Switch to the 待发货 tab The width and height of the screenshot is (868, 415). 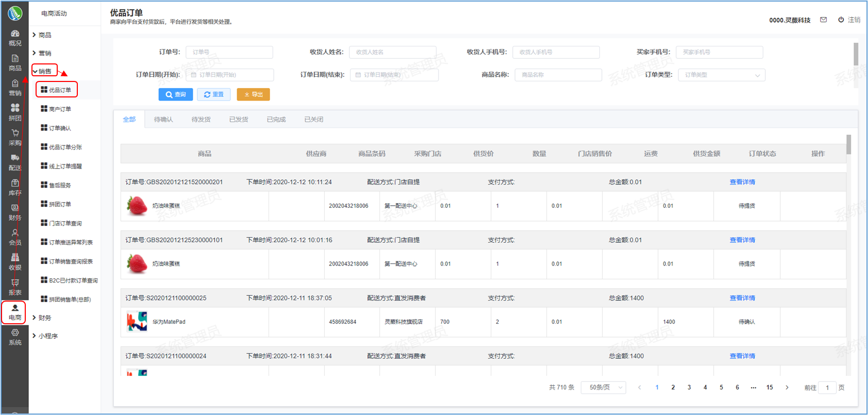(x=201, y=120)
